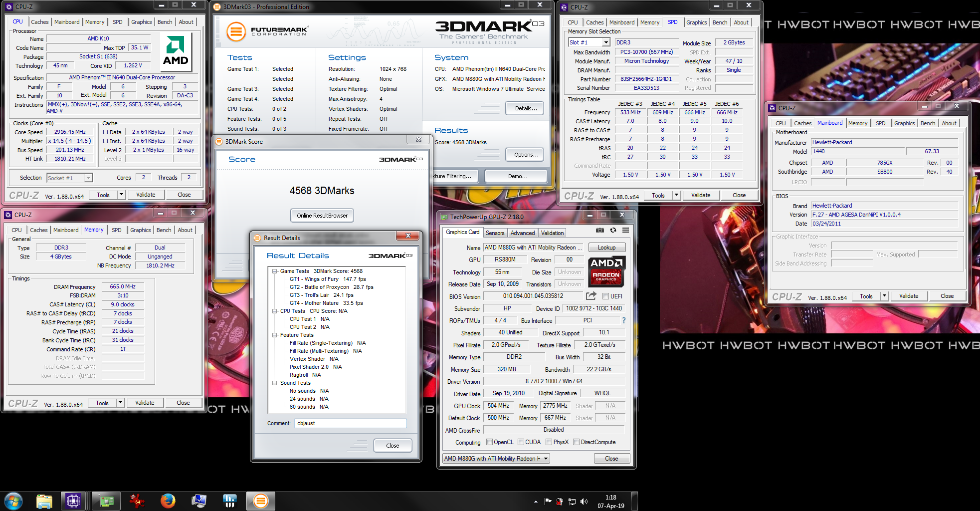
Task: Launch Firefox from the taskbar
Action: point(168,501)
